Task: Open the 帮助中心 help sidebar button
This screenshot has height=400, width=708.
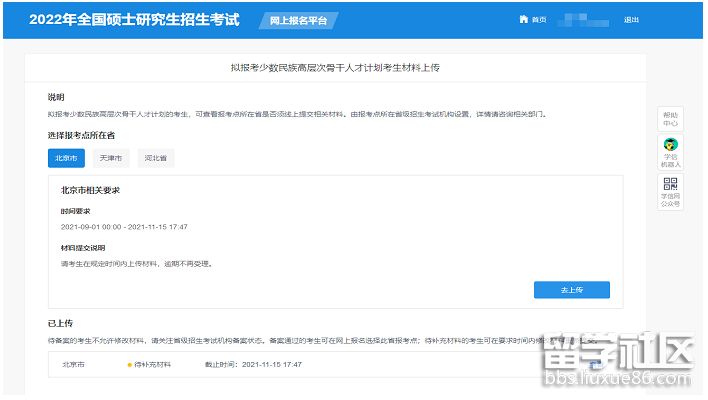Action: coord(670,118)
